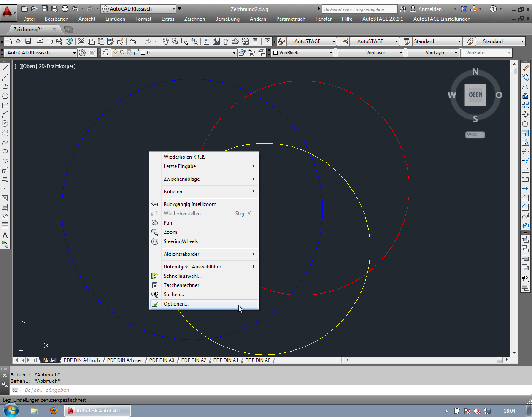
Task: Expand the VonBlock color dropdown
Action: (x=331, y=53)
